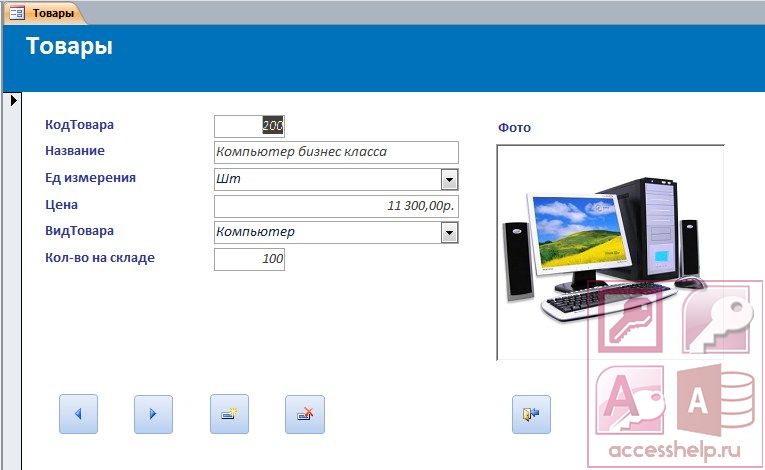Click the Цена label
Viewport: 765px width, 470px height.
point(61,204)
